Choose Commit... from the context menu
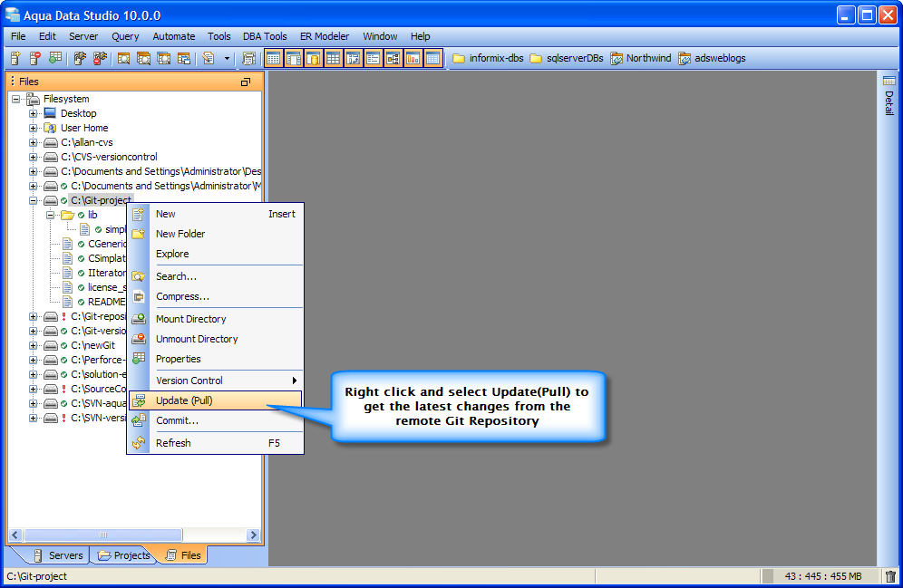903x588 pixels. point(216,420)
